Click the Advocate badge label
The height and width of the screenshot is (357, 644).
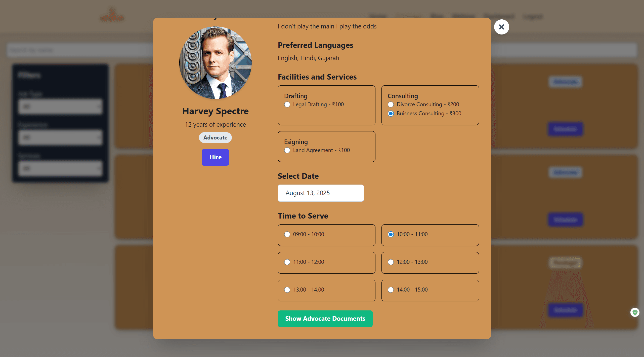click(x=215, y=137)
